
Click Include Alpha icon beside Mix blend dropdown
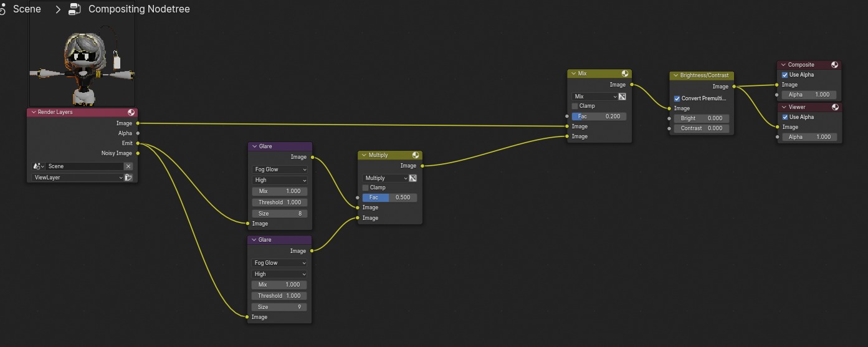[x=622, y=97]
